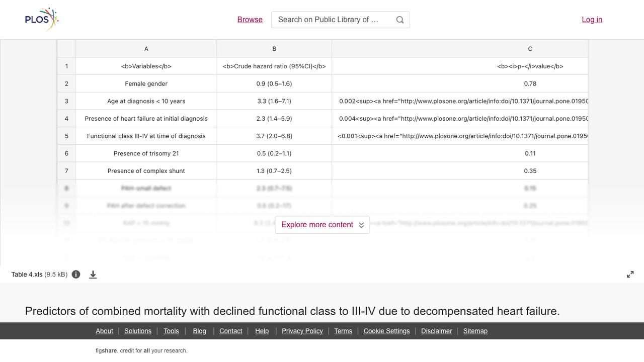Screen dimensions: 644x362
Task: Select column B header
Action: [274, 49]
